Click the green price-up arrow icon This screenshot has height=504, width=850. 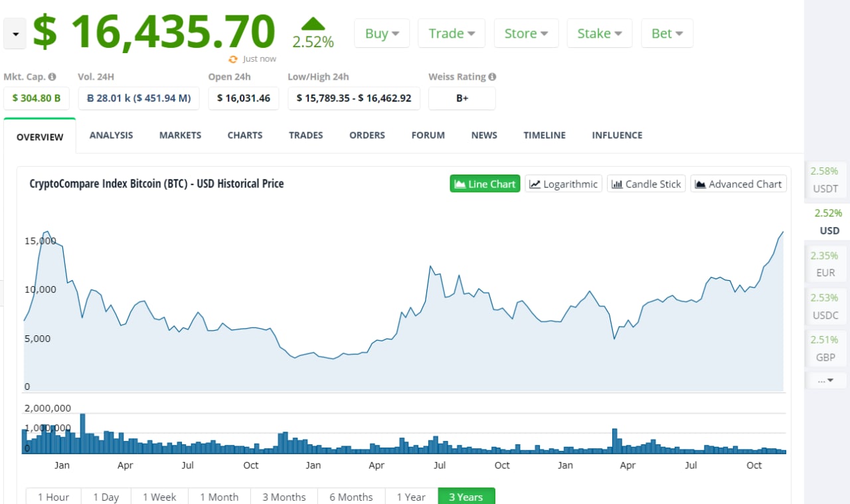[x=313, y=24]
